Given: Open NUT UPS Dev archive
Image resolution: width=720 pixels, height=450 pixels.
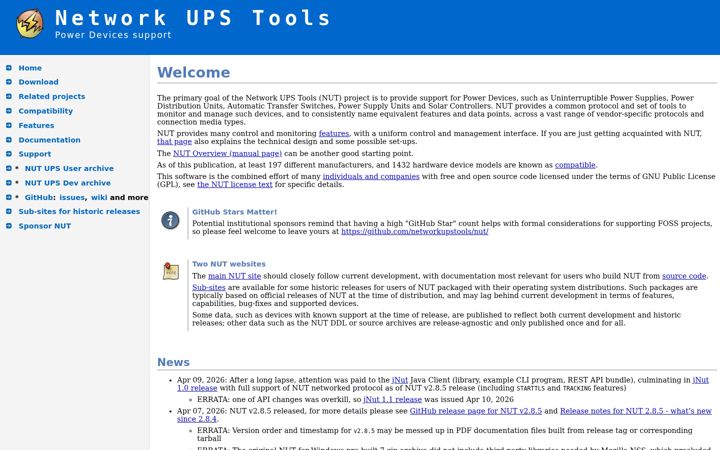Looking at the screenshot, I should 68,183.
